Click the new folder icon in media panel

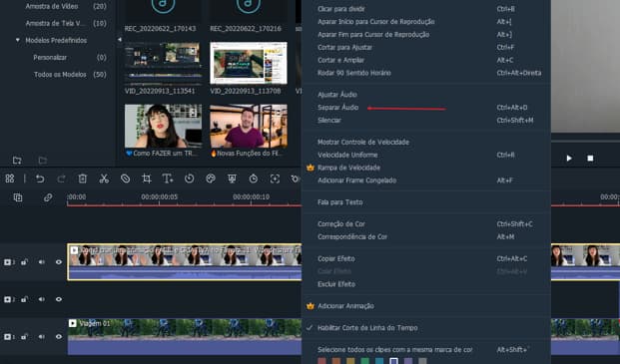coord(17,161)
